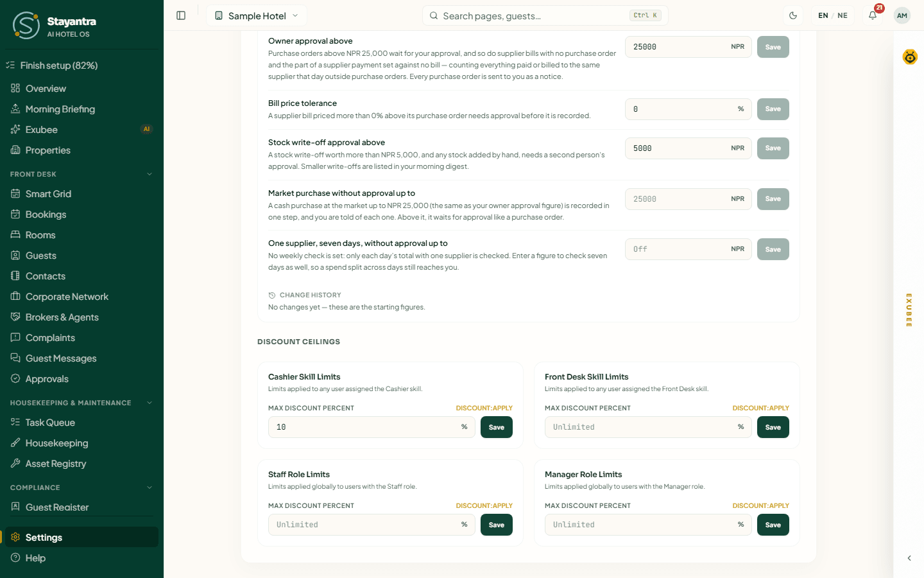Viewport: 924px width, 578px height.
Task: Open Corporate Network
Action: click(81, 297)
